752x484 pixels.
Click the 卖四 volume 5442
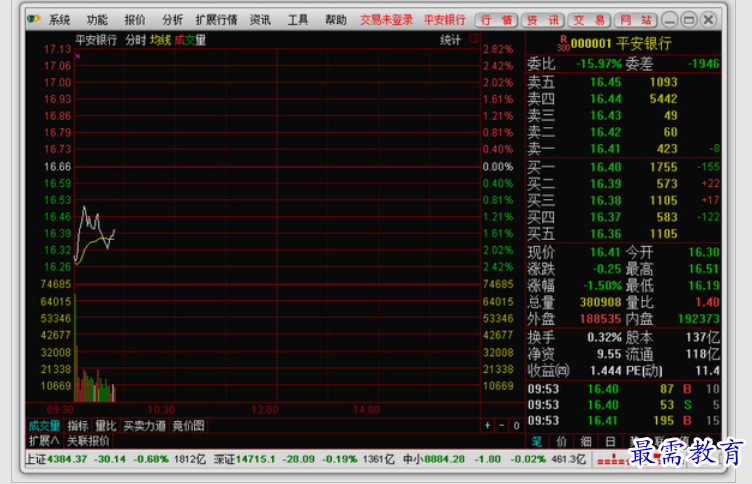click(x=663, y=99)
